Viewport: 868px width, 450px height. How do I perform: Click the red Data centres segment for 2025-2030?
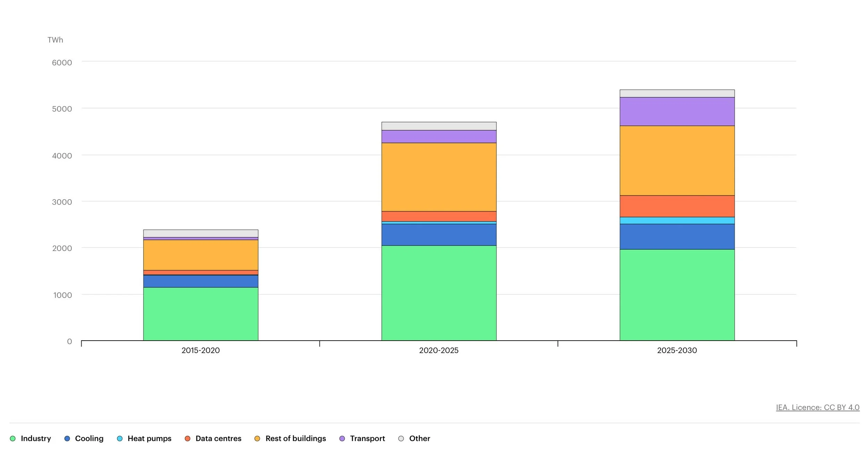tap(677, 206)
